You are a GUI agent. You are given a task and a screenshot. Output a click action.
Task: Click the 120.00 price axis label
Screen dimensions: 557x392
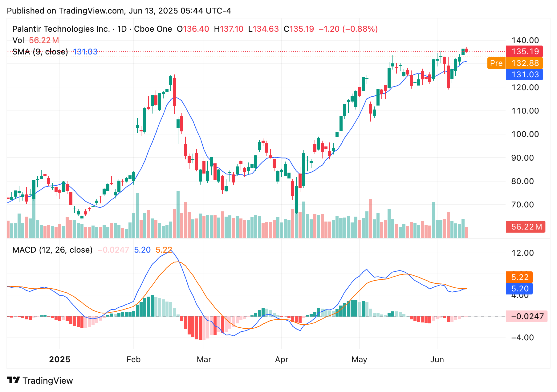[x=525, y=87]
